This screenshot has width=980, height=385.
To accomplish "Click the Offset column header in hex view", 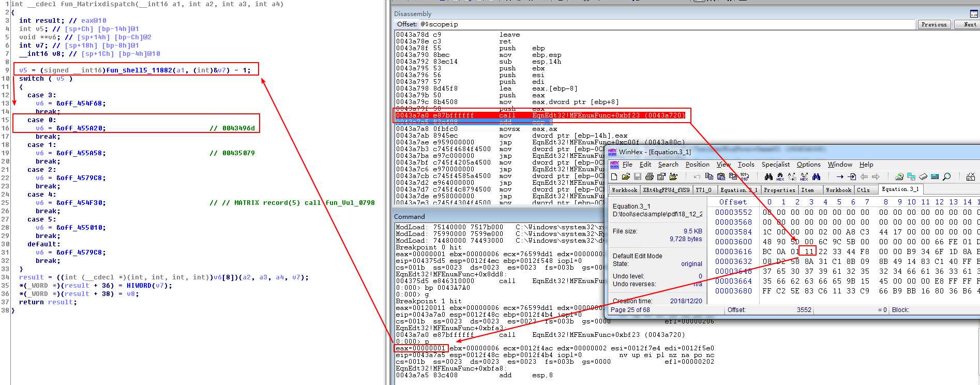I will pos(733,202).
